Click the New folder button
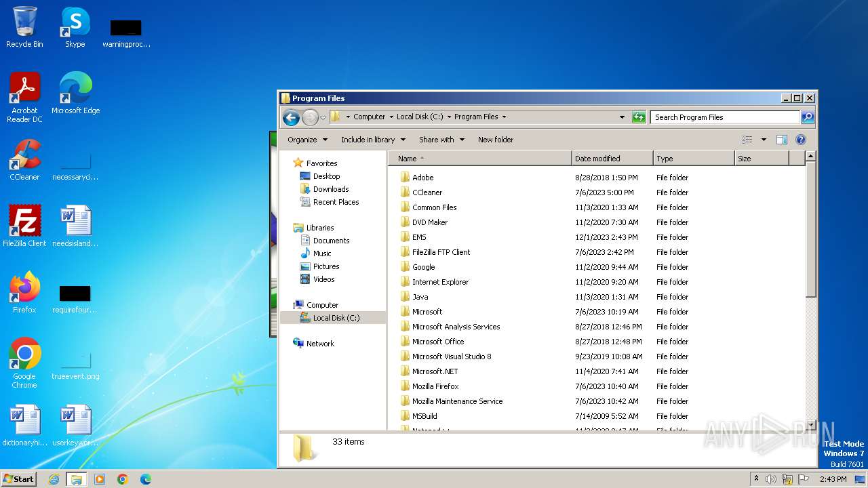 (x=496, y=140)
